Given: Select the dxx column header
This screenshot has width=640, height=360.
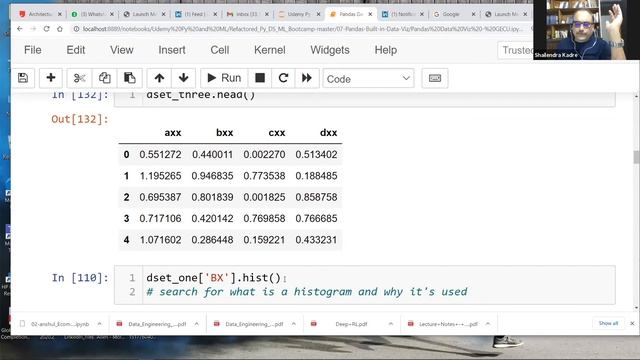Looking at the screenshot, I should point(329,133).
